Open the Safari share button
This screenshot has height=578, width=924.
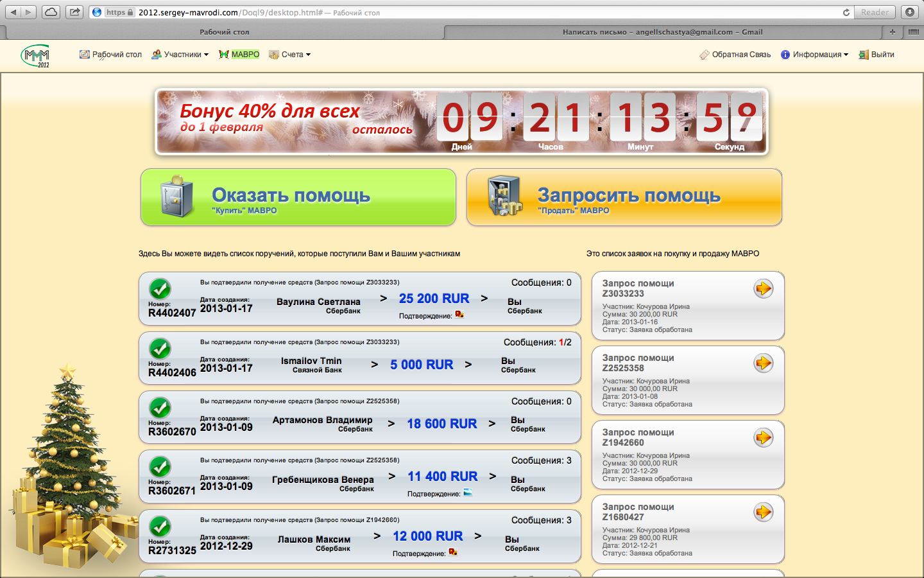point(74,12)
